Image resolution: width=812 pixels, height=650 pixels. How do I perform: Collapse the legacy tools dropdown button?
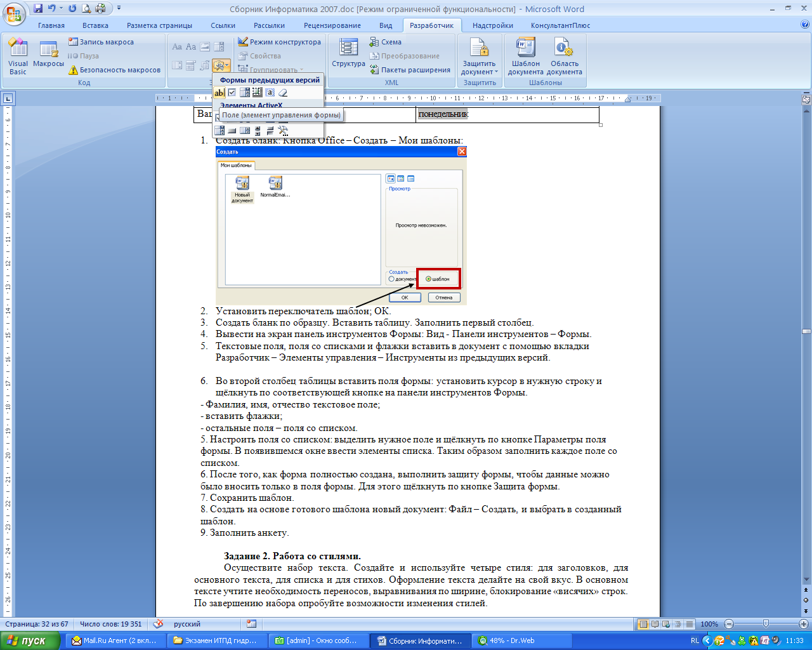tap(221, 65)
